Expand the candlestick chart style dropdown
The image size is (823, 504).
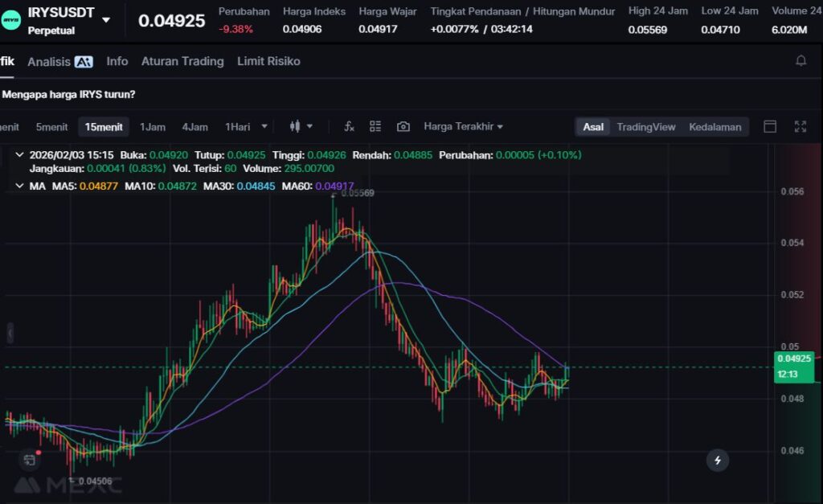click(301, 127)
